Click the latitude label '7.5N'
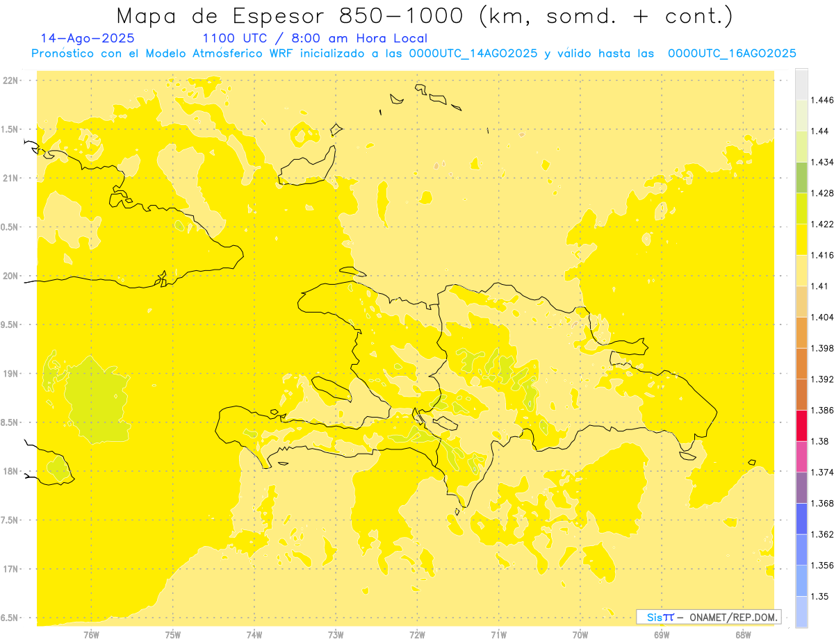 [x=10, y=520]
